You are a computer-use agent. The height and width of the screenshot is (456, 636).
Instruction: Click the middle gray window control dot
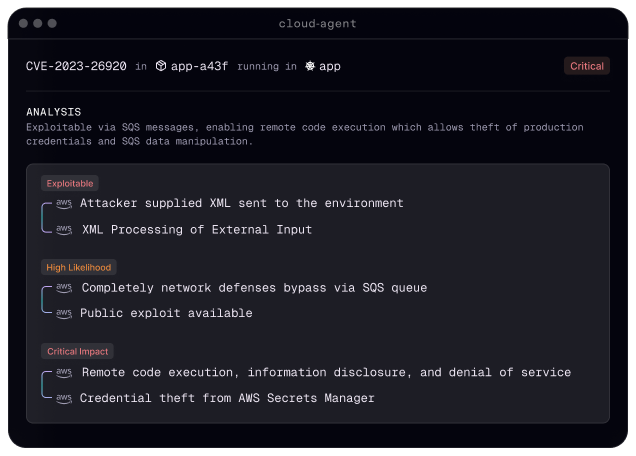tap(38, 24)
